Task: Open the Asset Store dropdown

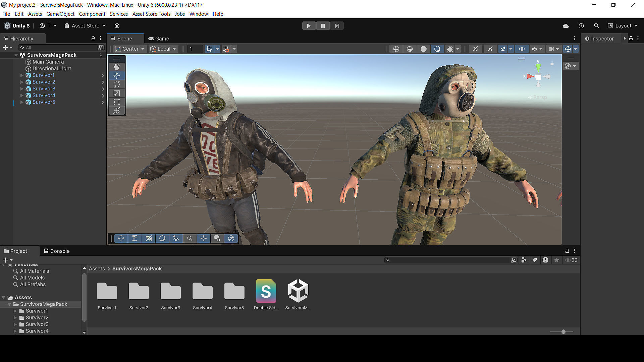Action: tap(85, 26)
